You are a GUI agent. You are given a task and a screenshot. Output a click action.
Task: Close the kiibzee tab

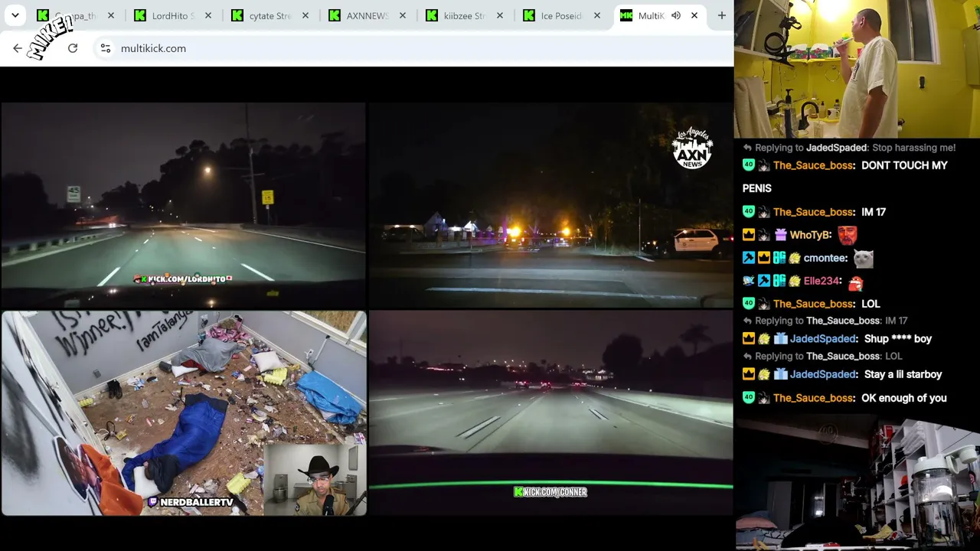pyautogui.click(x=499, y=15)
